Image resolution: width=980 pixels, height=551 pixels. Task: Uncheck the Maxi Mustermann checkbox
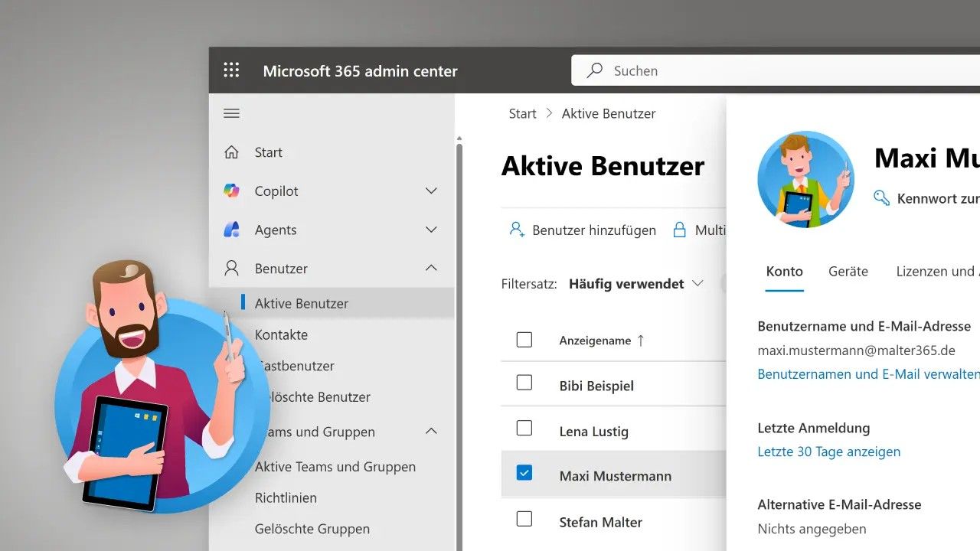524,473
